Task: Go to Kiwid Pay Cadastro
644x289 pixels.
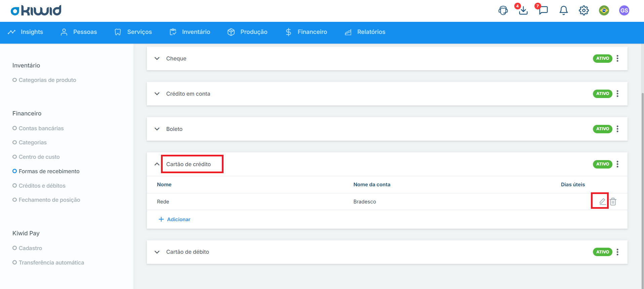Action: tap(27, 248)
